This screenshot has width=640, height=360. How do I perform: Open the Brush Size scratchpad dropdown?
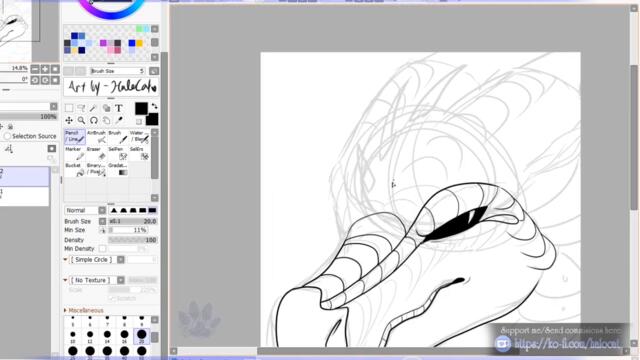point(154,71)
